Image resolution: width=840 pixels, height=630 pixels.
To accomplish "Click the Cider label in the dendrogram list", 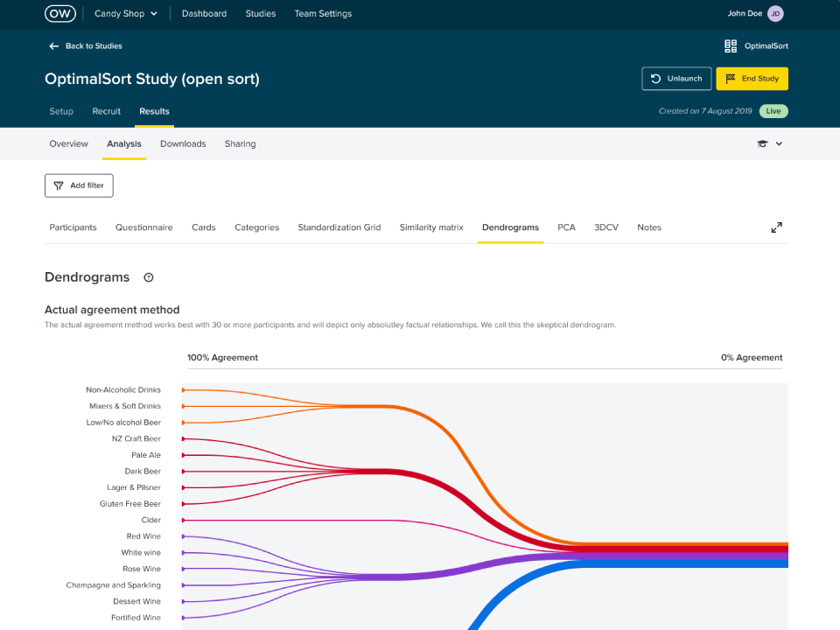I will tap(150, 520).
